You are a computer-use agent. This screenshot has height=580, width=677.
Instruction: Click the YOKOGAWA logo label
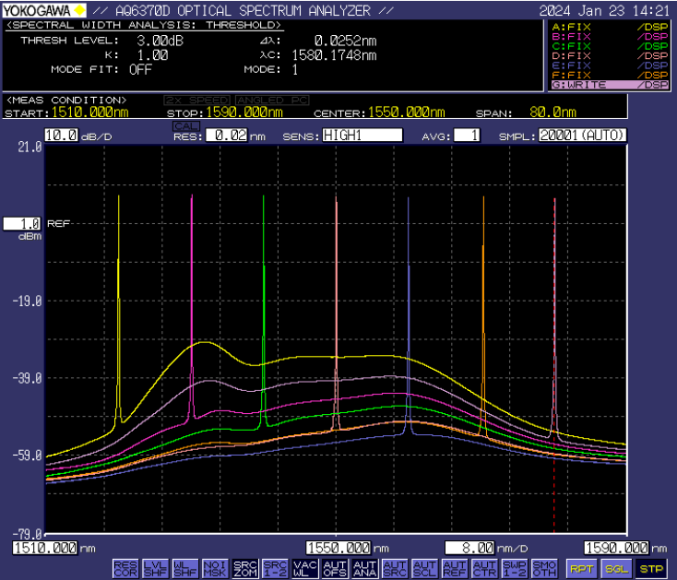tap(45, 10)
